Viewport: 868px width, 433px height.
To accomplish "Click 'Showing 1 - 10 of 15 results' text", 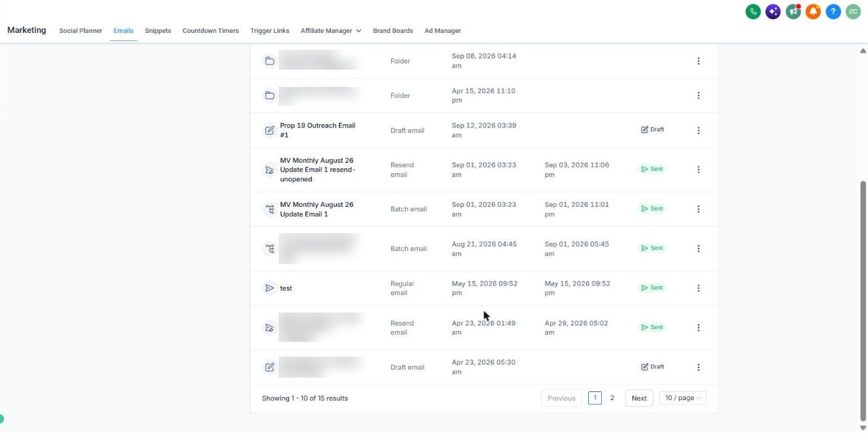I will tap(305, 398).
